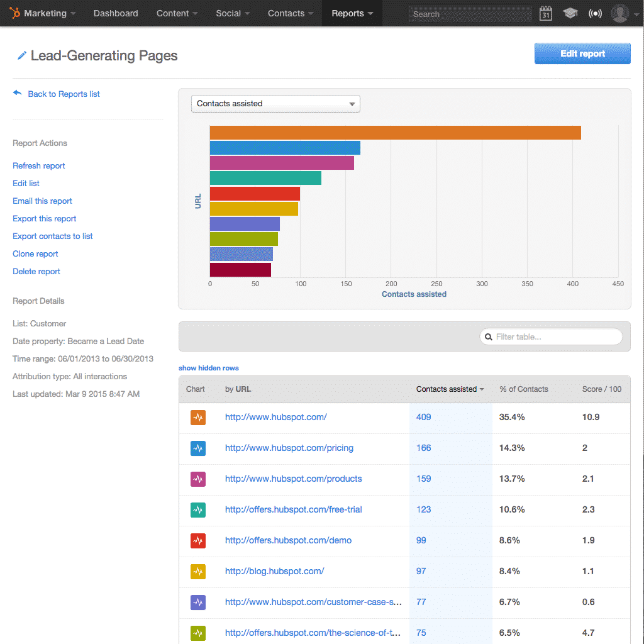Open the calendar icon in top bar
This screenshot has width=644, height=644.
(545, 13)
